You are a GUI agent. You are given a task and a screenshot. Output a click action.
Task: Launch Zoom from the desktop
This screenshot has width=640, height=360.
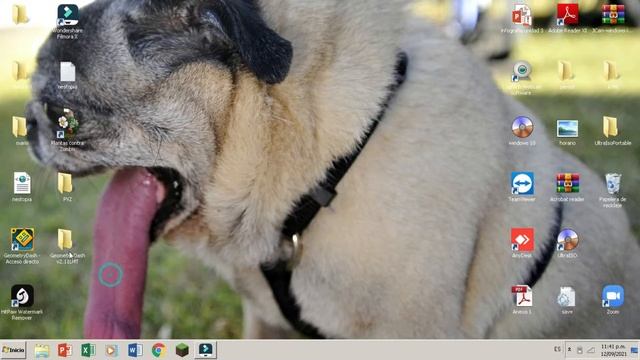tap(612, 299)
